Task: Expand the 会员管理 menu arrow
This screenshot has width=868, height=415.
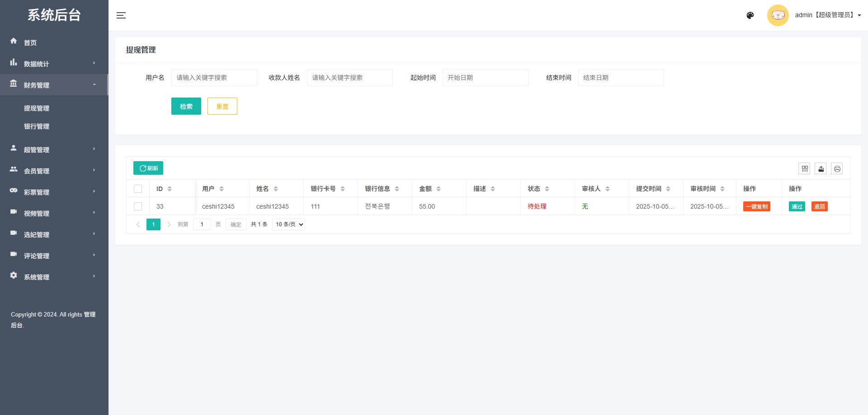Action: pos(94,170)
